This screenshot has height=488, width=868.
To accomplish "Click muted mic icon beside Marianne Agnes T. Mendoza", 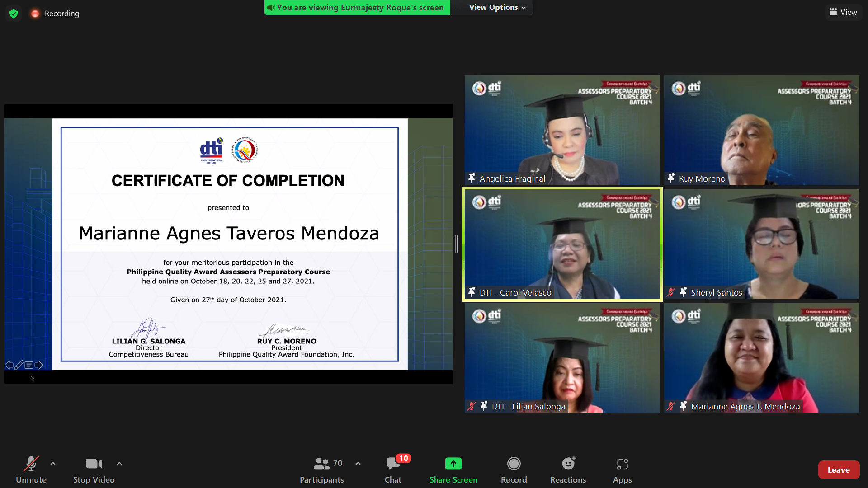I will [x=671, y=406].
